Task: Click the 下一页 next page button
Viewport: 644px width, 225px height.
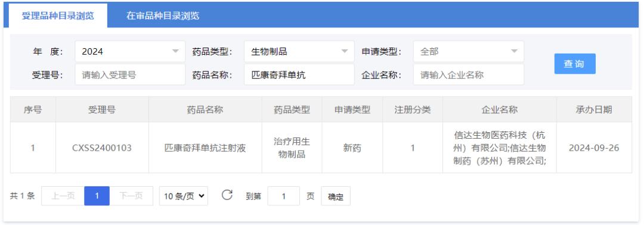Action: click(x=131, y=196)
